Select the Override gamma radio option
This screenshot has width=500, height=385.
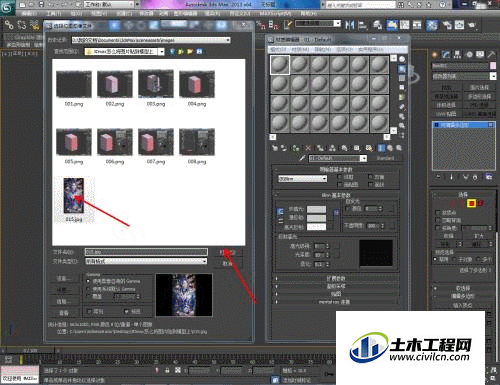click(x=88, y=296)
